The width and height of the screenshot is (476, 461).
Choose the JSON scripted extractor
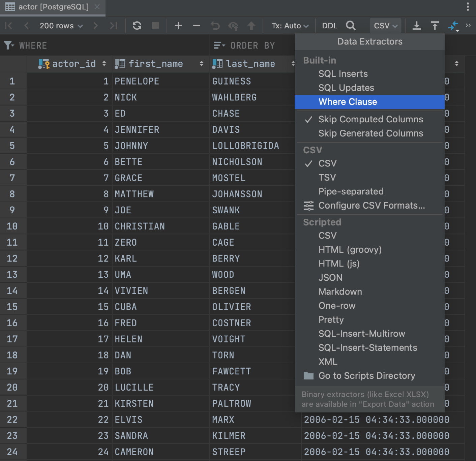[x=330, y=277]
